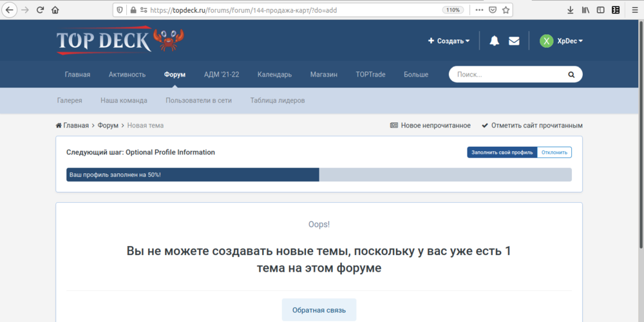644x322 pixels.
Task: Click the 50% profile completion progress bar
Action: tap(319, 175)
